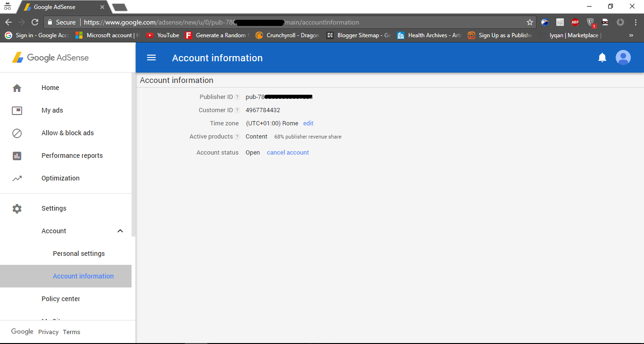Click the Home house icon in sidebar

[17, 88]
